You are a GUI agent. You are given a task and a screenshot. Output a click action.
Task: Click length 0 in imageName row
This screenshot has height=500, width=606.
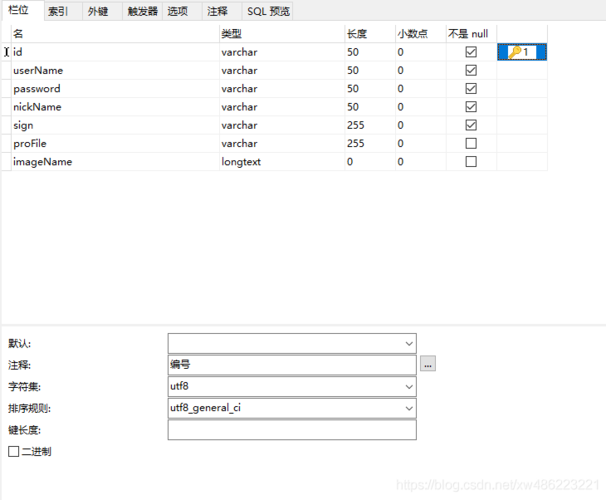[x=370, y=162]
